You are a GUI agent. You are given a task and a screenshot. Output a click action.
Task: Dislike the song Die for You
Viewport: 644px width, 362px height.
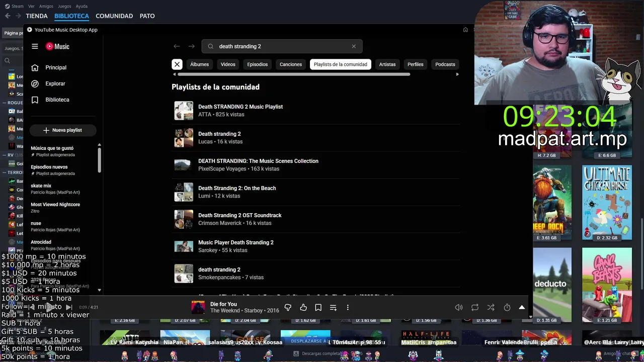(x=288, y=307)
